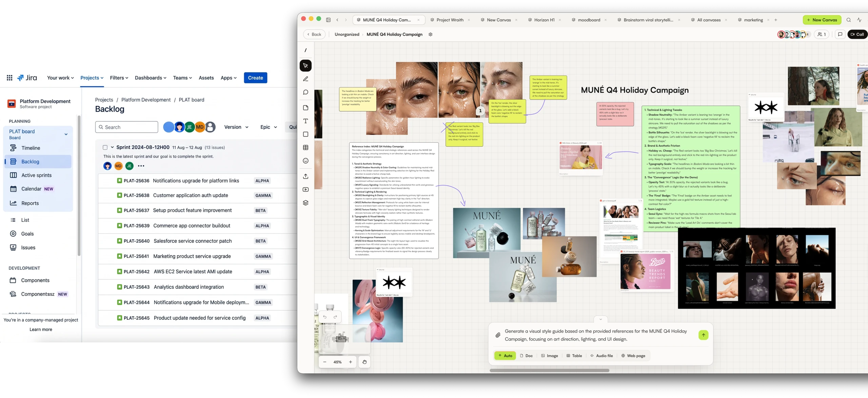
Task: Open the Dashboards dropdown in Jira
Action: tap(151, 78)
